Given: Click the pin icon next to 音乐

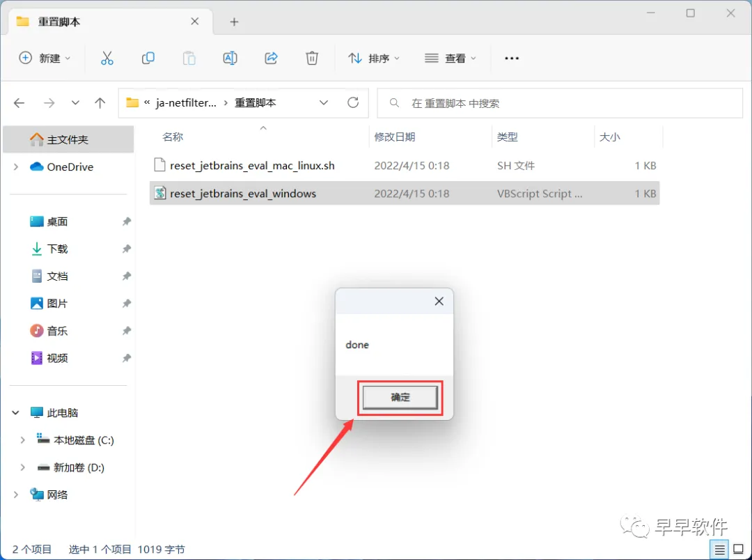Looking at the screenshot, I should pyautogui.click(x=127, y=331).
